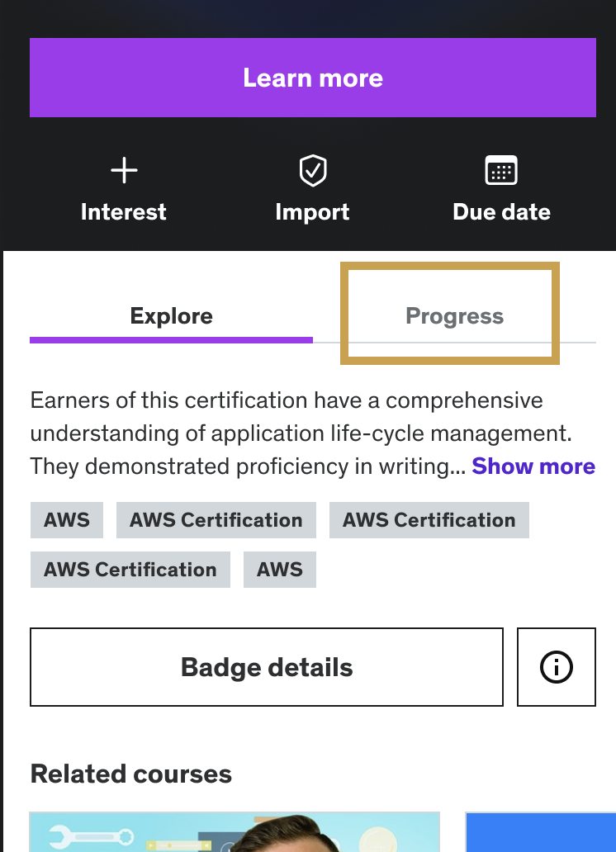Switch to the Explore tab
The height and width of the screenshot is (852, 616).
coord(171,316)
